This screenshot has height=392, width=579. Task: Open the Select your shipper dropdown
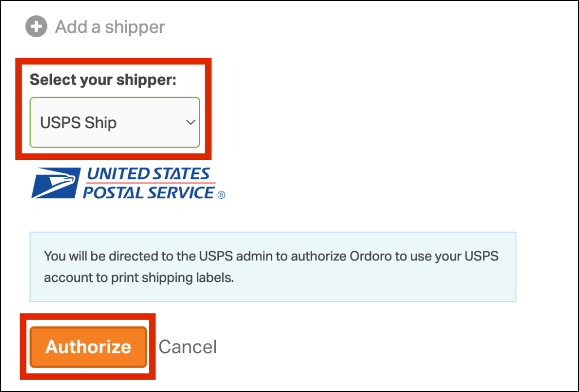[114, 123]
